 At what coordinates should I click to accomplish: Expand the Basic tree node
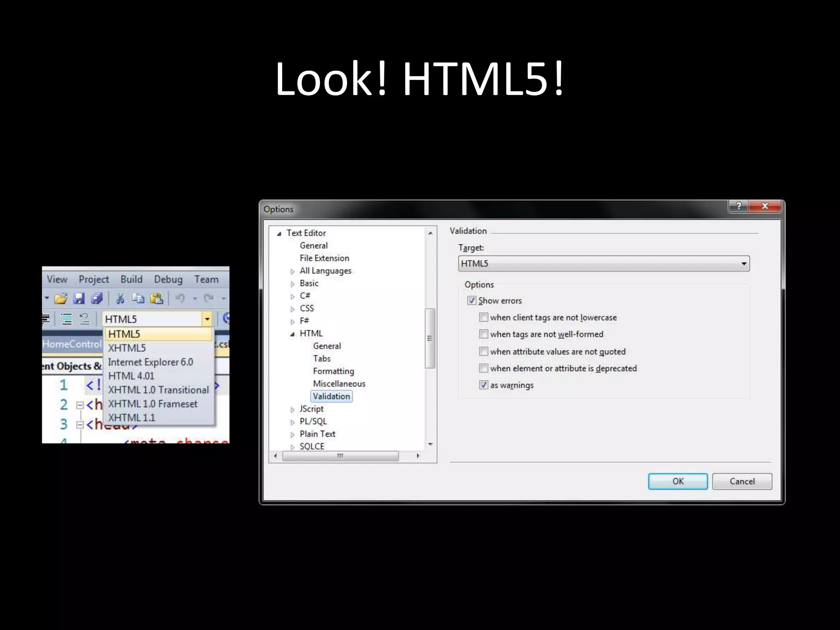click(292, 284)
